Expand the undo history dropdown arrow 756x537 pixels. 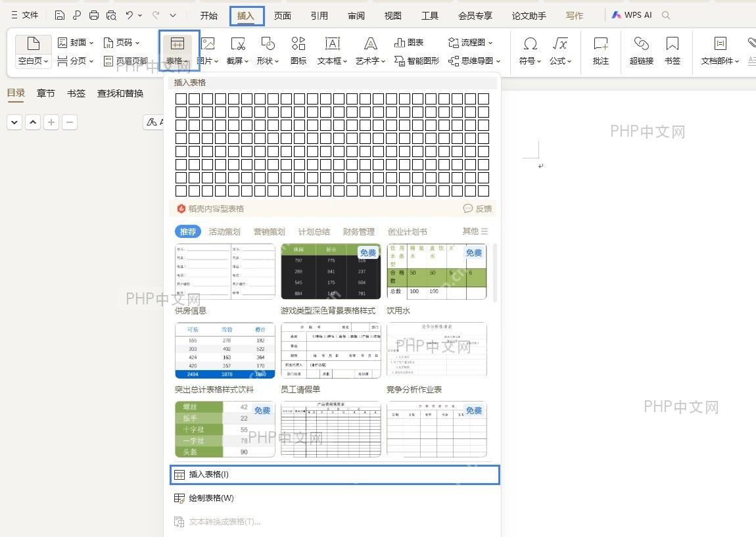(x=140, y=15)
